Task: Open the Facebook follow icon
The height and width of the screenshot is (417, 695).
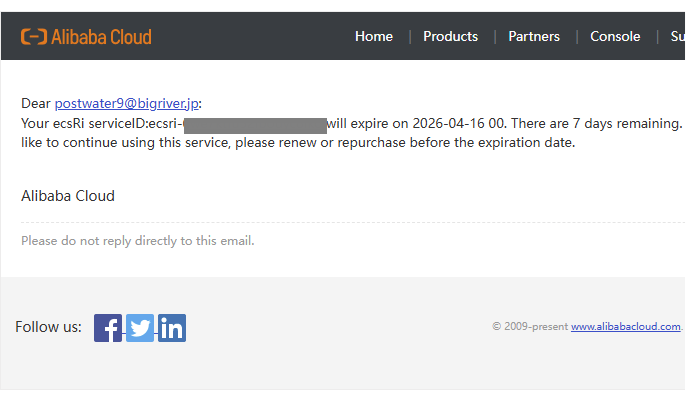Action: pyautogui.click(x=108, y=328)
